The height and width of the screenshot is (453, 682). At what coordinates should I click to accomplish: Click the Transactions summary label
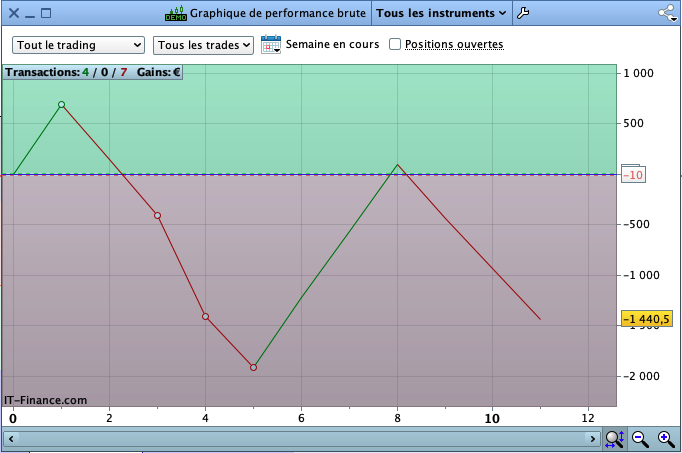[x=66, y=72]
